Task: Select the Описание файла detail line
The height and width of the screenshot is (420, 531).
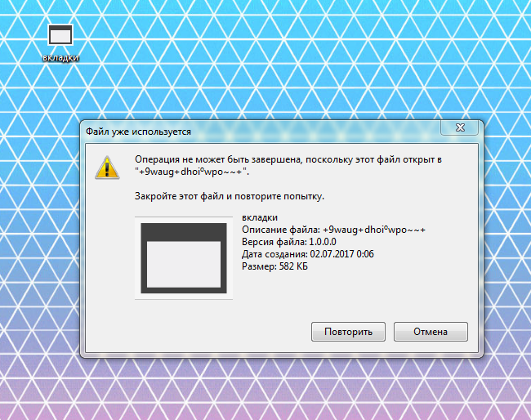Action: [x=333, y=230]
